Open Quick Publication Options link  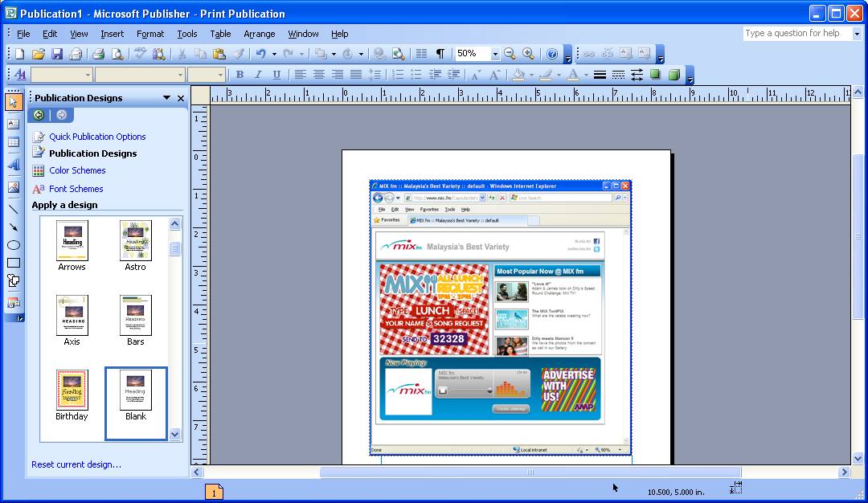pyautogui.click(x=97, y=137)
